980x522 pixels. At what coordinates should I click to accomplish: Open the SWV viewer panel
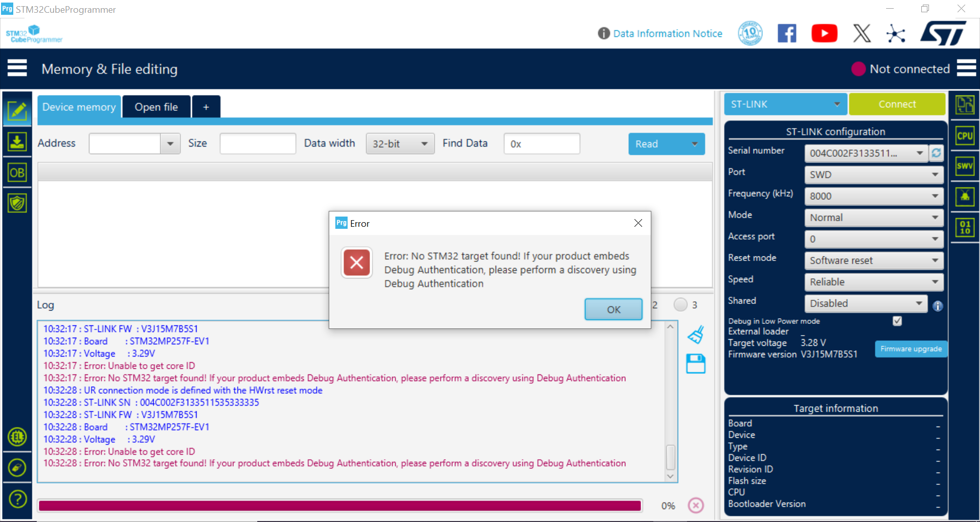(x=965, y=166)
